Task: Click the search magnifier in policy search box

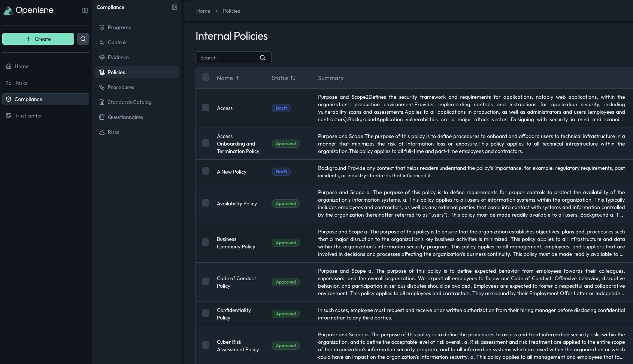Action: [x=263, y=58]
